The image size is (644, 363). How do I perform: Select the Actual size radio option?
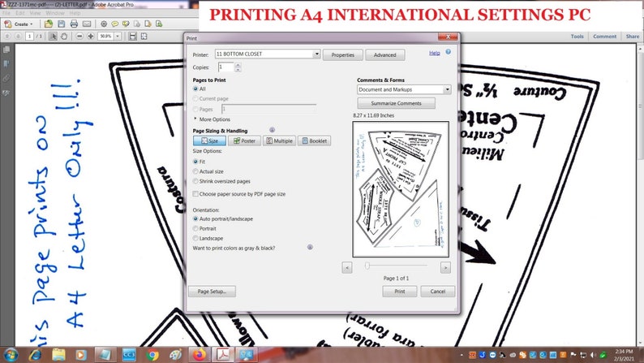click(195, 171)
